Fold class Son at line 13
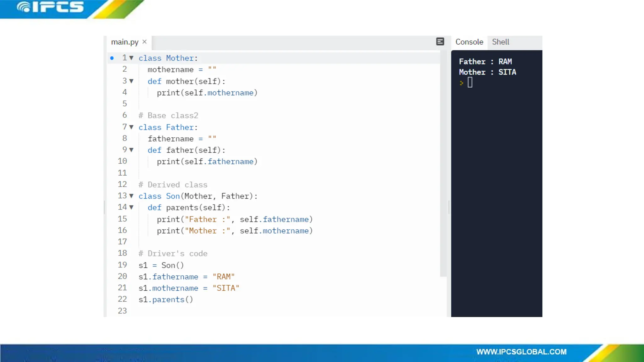The image size is (644, 362). pos(131,196)
